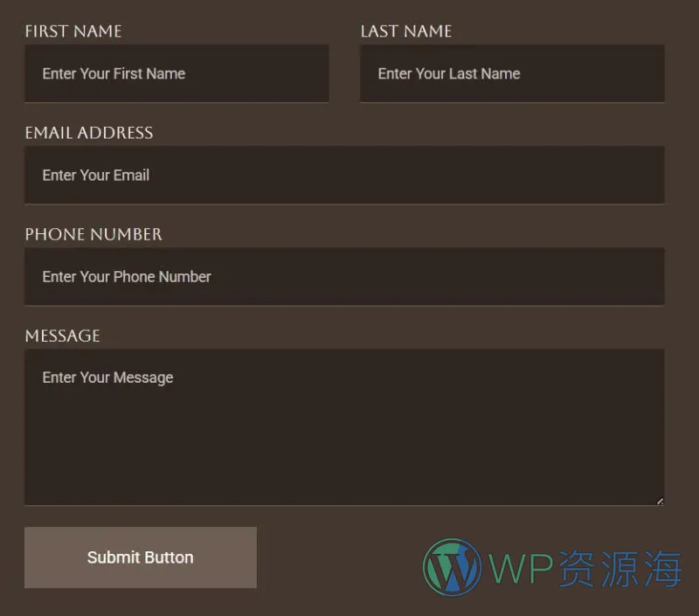Click the PHONE NUMBER label
Screen dimensions: 699x616
coord(93,234)
